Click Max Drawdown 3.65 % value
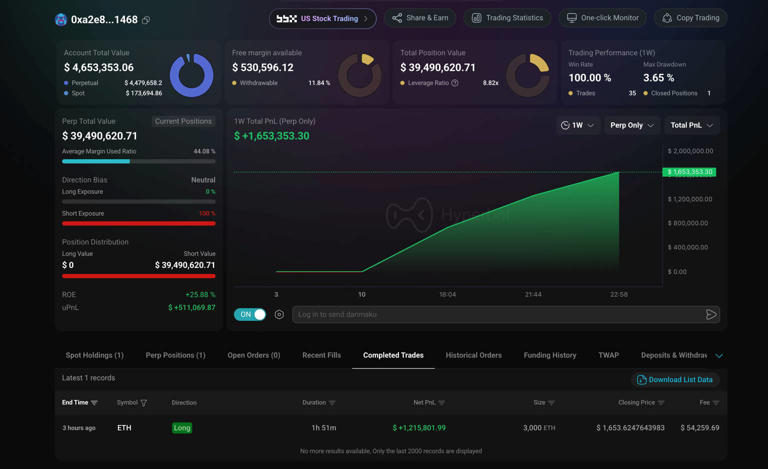 coord(659,78)
